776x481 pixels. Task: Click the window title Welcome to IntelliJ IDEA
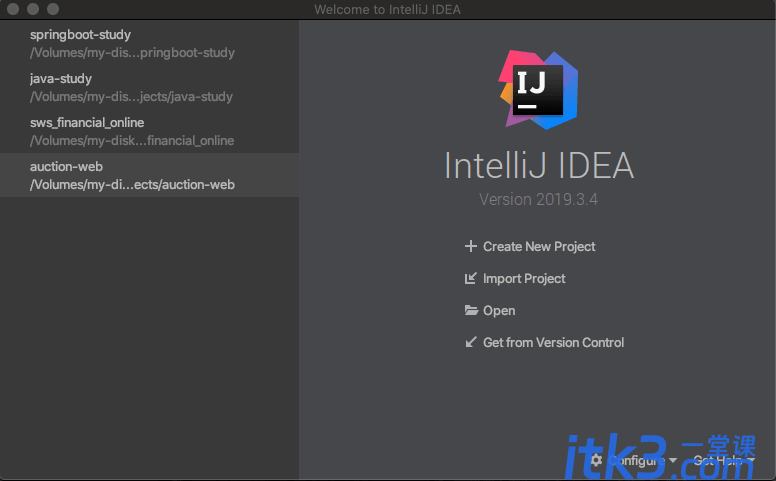pyautogui.click(x=388, y=9)
